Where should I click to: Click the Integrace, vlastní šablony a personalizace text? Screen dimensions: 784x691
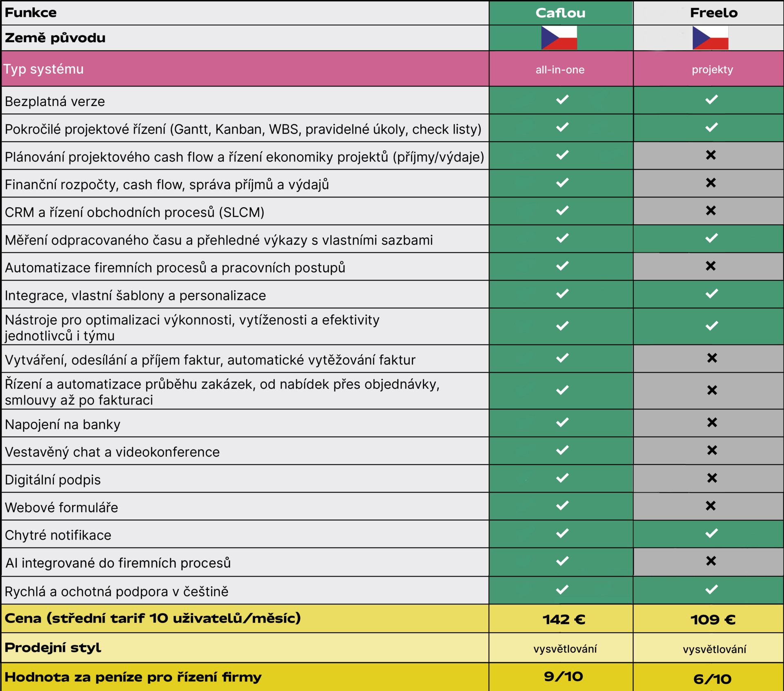point(135,295)
